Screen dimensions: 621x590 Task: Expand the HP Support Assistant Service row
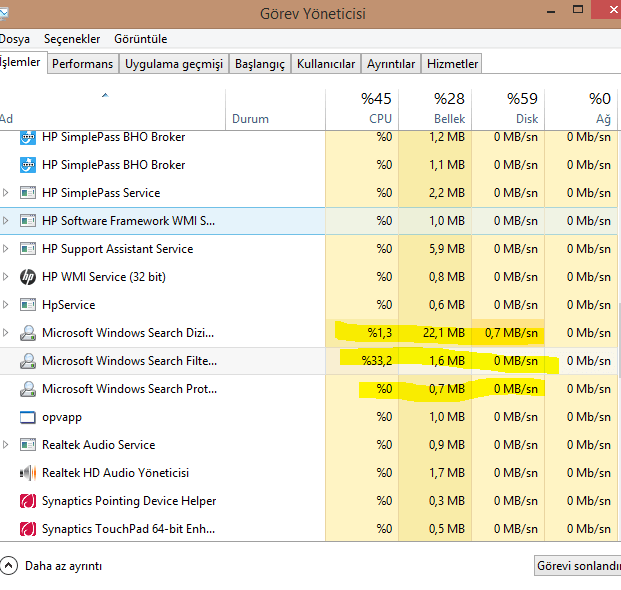click(x=5, y=249)
